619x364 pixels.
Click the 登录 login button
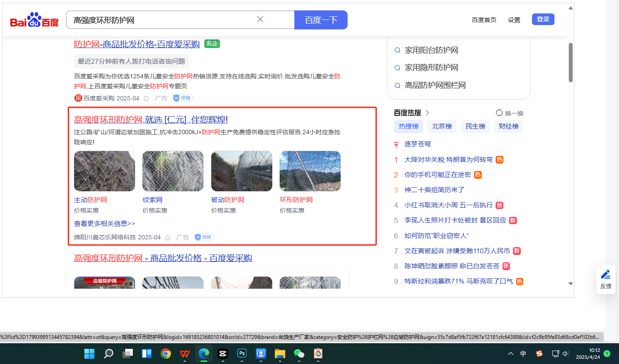point(543,19)
